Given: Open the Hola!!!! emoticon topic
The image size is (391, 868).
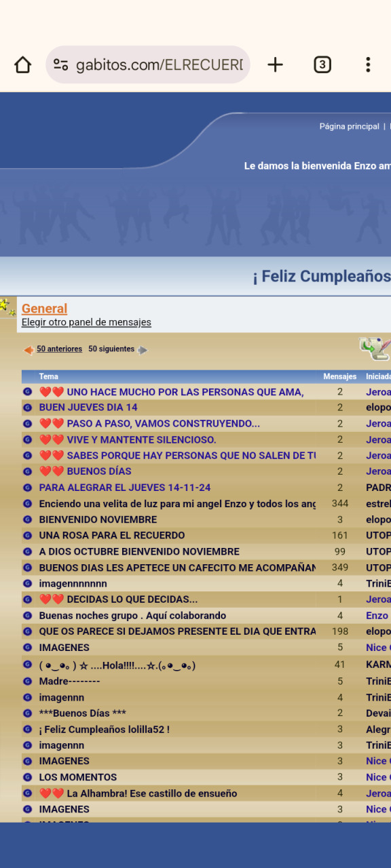Looking at the screenshot, I should (117, 666).
